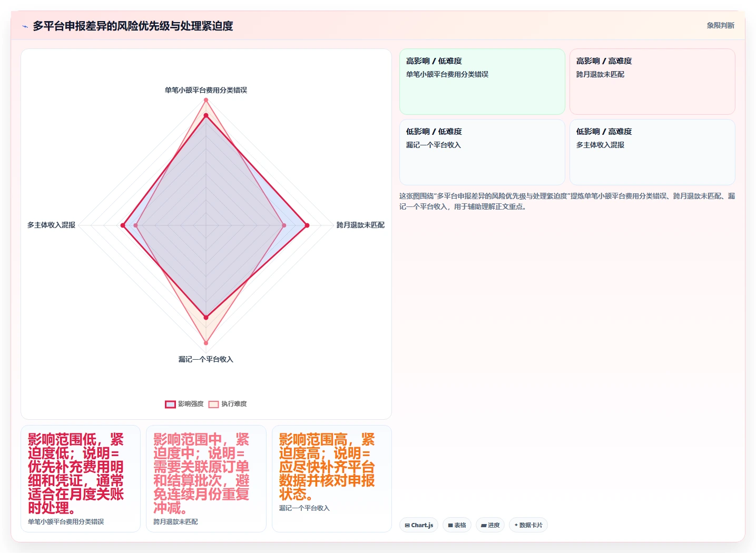Click the description paragraph starting 这张图围绕
756x553 pixels.
pos(567,201)
